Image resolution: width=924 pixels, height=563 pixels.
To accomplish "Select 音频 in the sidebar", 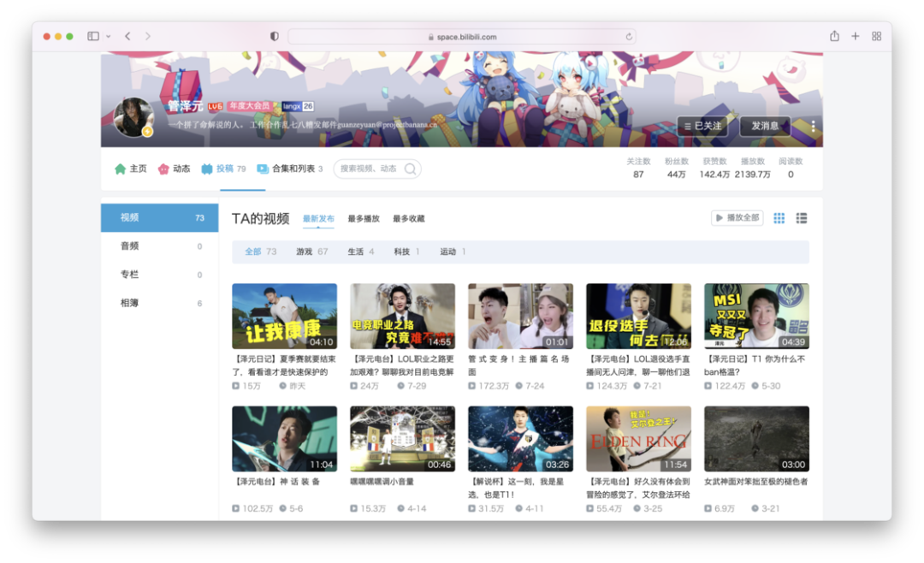I will tap(160, 246).
